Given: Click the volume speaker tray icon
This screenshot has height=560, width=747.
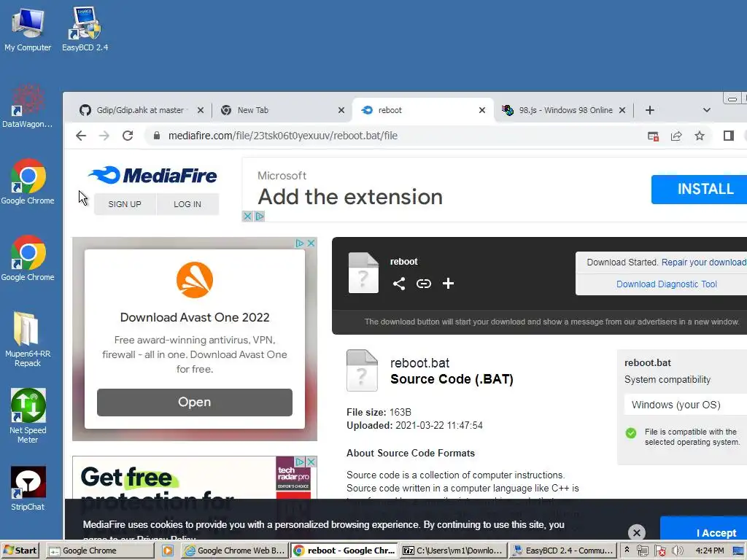Looking at the screenshot, I should coord(677,551).
